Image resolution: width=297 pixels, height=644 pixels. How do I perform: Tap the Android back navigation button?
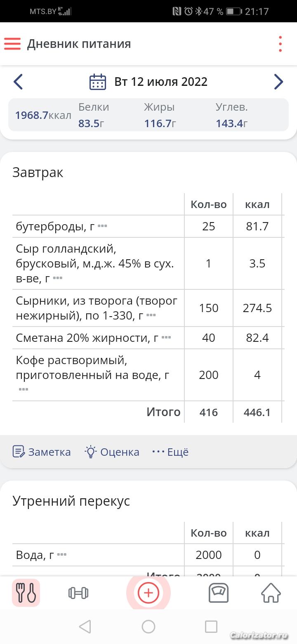(x=85, y=627)
